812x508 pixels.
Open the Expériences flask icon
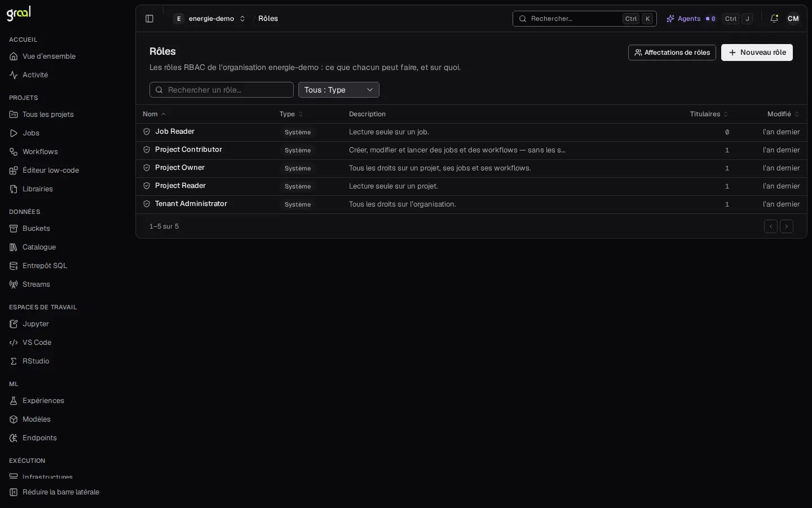point(14,401)
